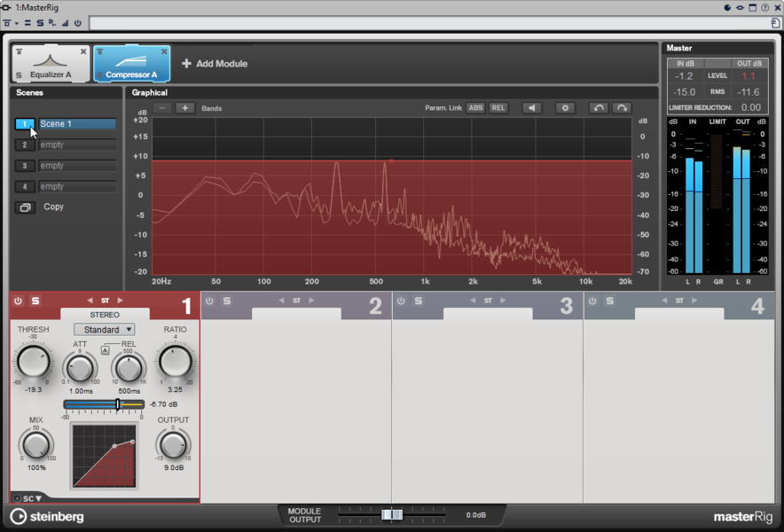Image resolution: width=784 pixels, height=532 pixels.
Task: Open the preset file icon at toolbar end
Action: tap(775, 23)
